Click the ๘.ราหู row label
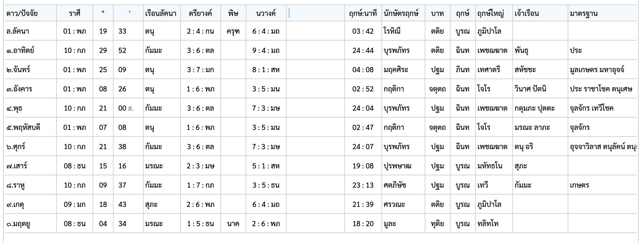The width and height of the screenshot is (644, 243). click(x=15, y=185)
